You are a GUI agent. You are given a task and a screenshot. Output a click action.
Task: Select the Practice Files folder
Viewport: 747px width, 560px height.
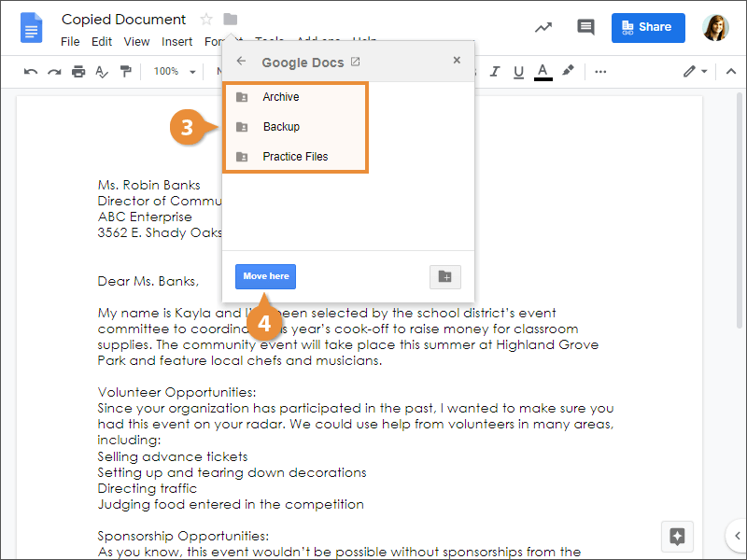(x=295, y=157)
